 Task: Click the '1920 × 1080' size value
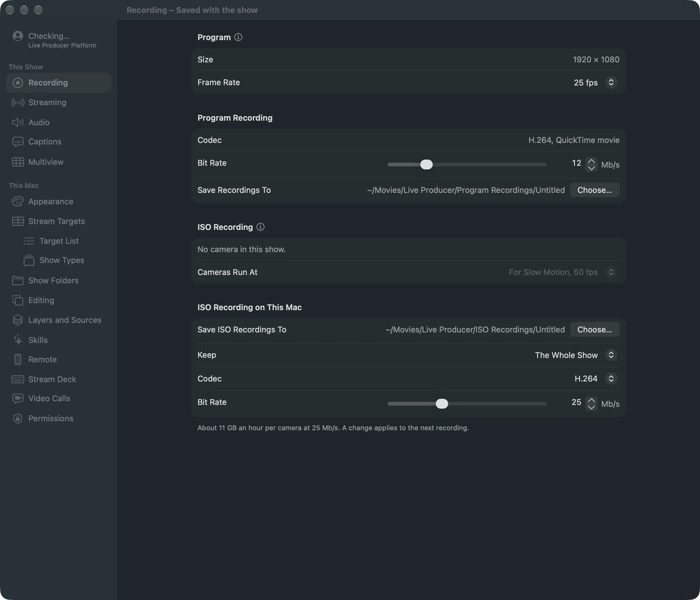click(x=596, y=60)
